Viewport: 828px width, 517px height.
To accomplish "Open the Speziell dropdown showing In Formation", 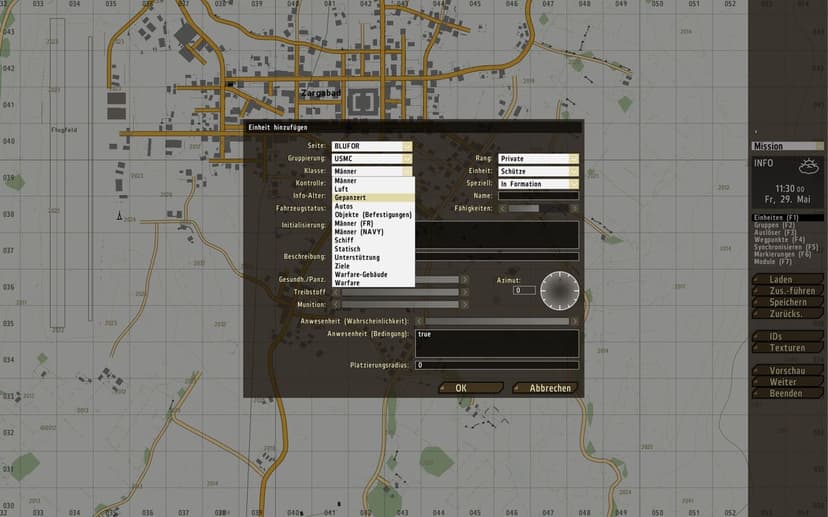I will [x=538, y=184].
